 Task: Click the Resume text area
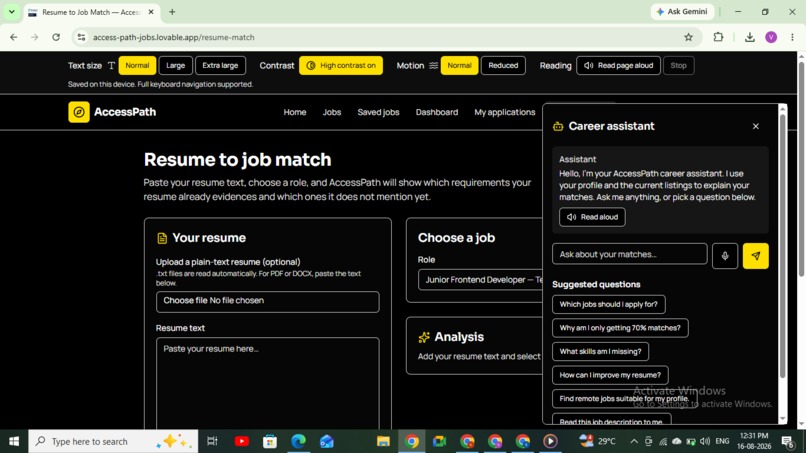click(268, 383)
